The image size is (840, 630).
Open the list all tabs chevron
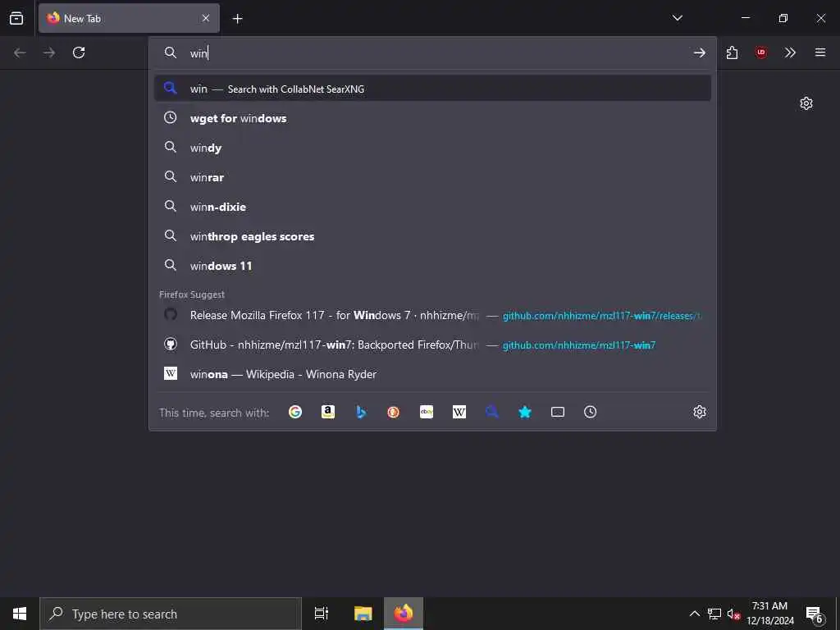[x=677, y=18]
